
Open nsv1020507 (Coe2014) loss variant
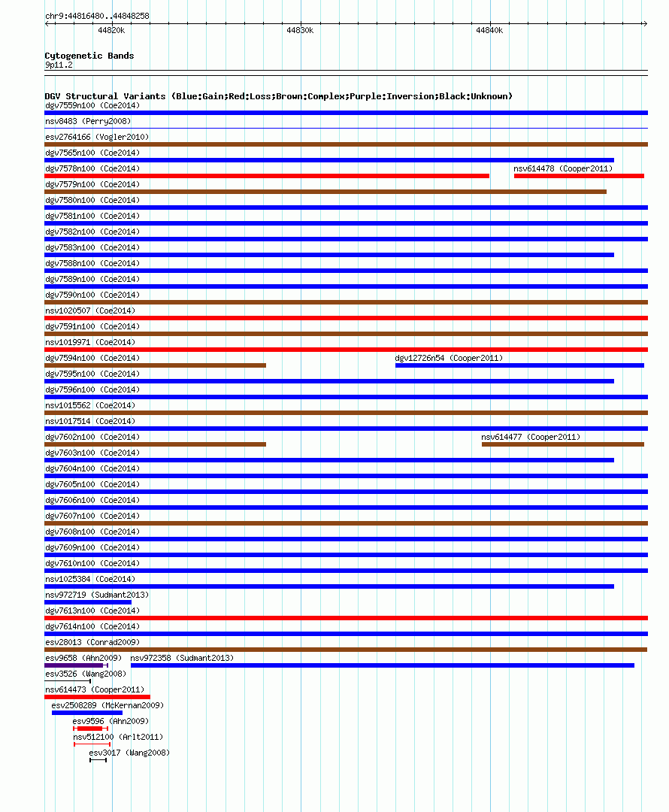pyautogui.click(x=90, y=311)
